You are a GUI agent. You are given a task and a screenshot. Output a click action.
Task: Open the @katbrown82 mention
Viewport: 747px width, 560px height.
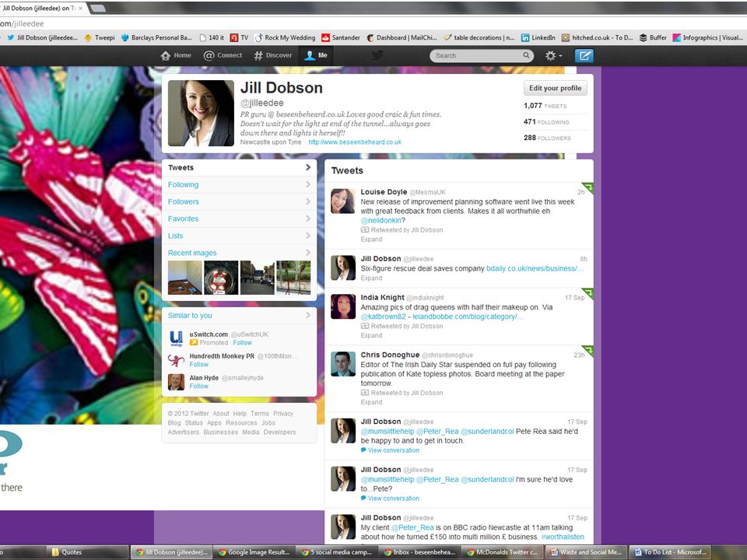(384, 317)
